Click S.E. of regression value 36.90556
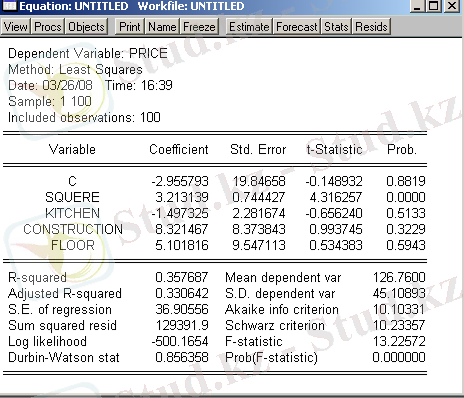The height and width of the screenshot is (398, 464). pos(182,309)
